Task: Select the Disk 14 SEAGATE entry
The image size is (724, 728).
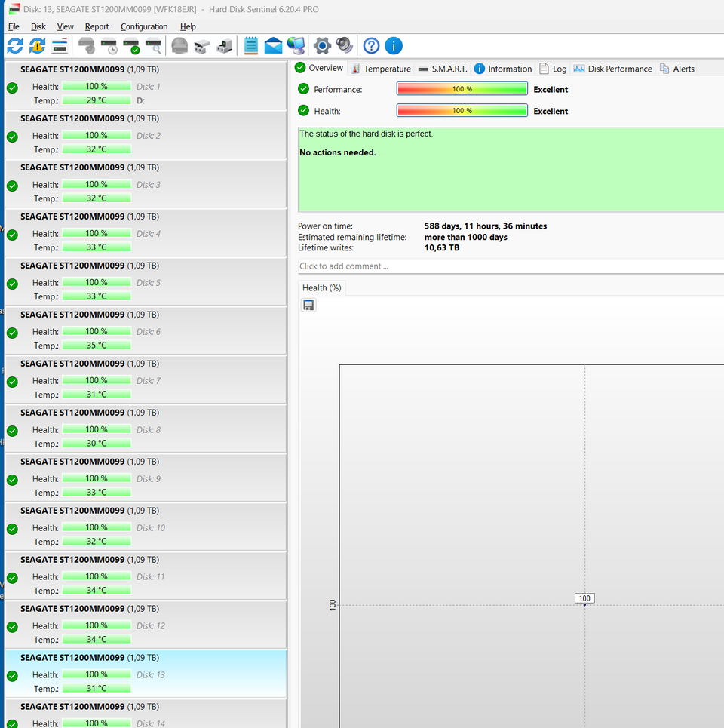Action: point(146,714)
